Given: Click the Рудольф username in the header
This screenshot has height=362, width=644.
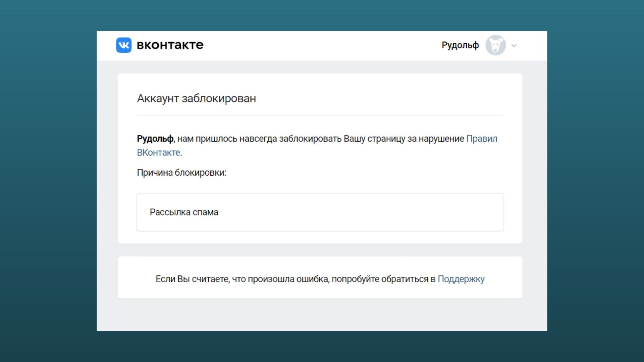Looking at the screenshot, I should coord(460,45).
